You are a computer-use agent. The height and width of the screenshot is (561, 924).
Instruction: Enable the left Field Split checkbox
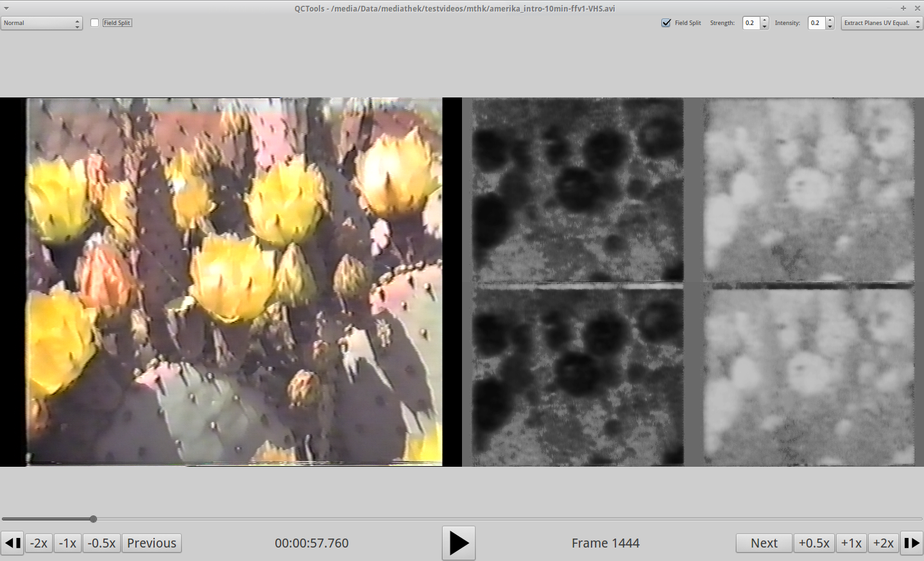click(x=95, y=23)
